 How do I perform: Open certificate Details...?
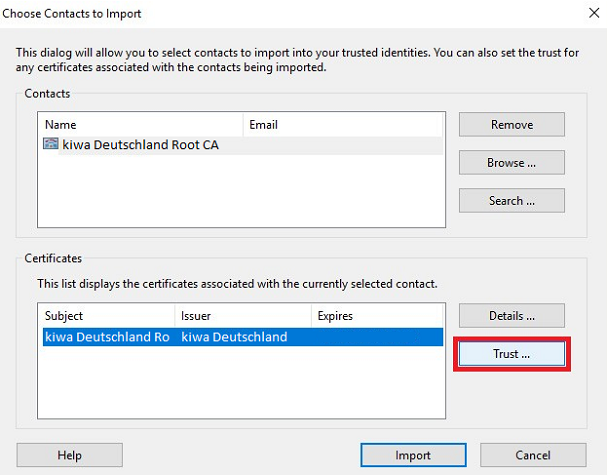512,315
